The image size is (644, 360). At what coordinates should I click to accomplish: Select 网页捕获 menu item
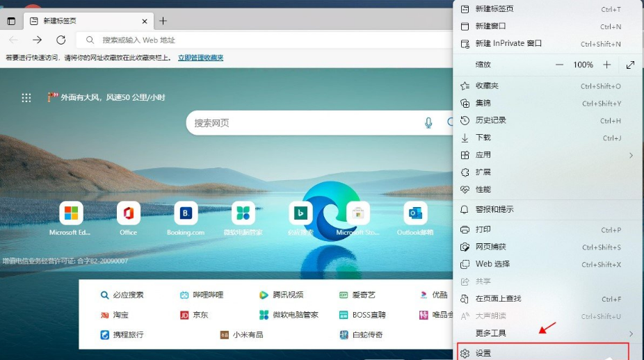(547, 247)
